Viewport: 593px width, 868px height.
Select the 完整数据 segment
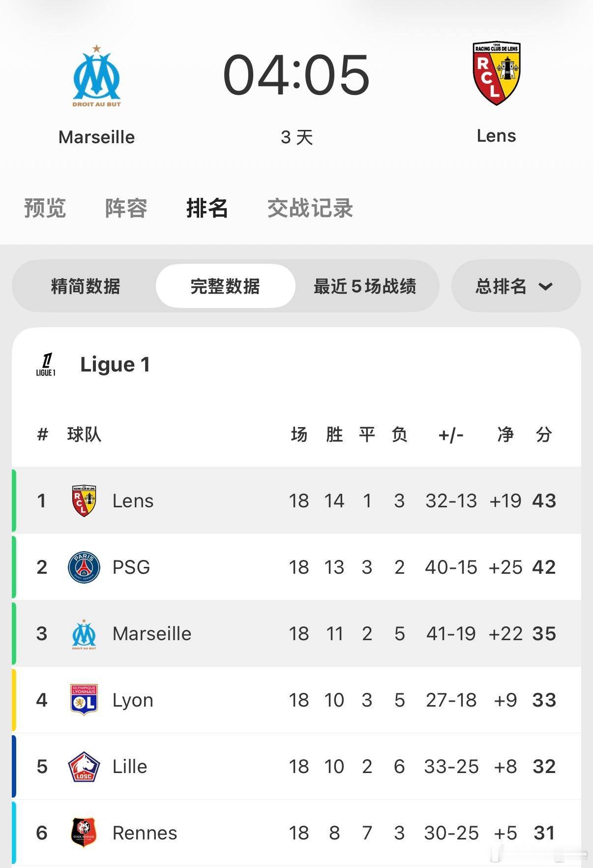pos(225,286)
